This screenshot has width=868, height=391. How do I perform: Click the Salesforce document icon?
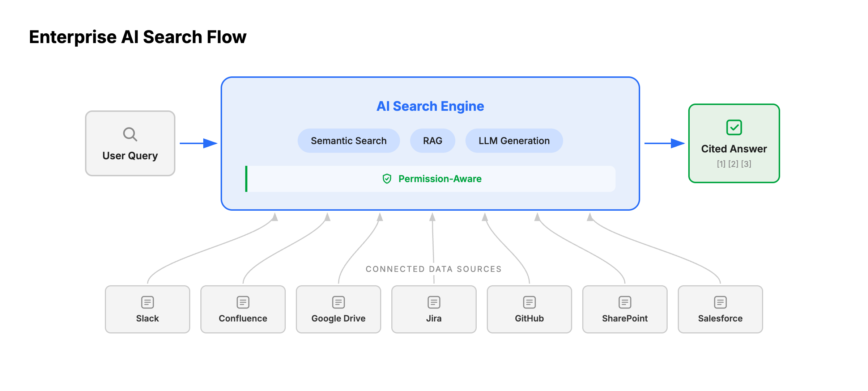coord(720,302)
